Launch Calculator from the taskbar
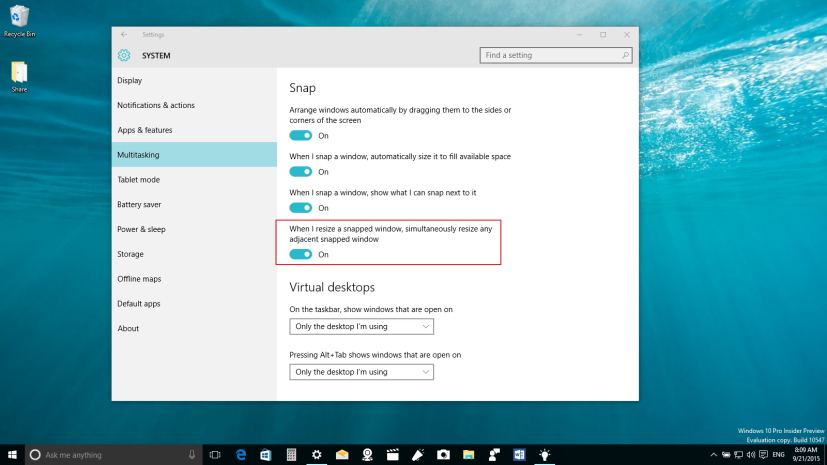Screen dimensions: 827x465 [x=291, y=455]
